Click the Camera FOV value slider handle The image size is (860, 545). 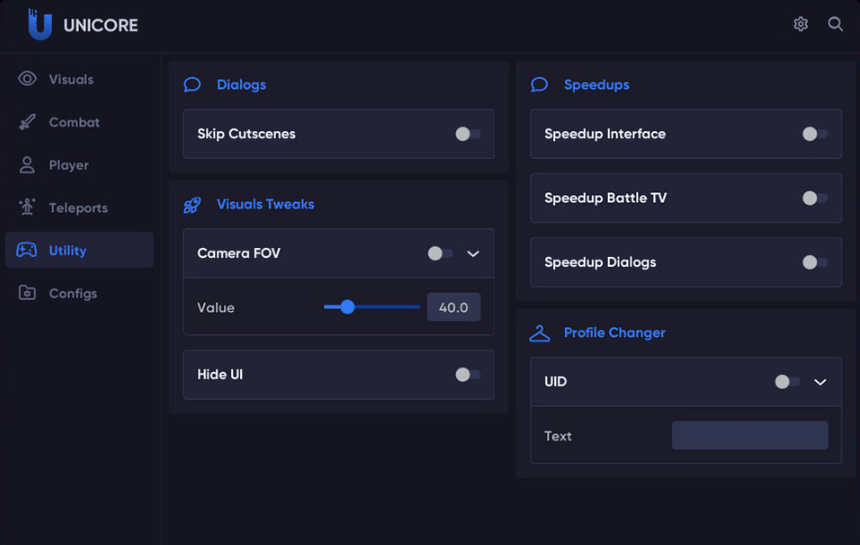pos(347,307)
